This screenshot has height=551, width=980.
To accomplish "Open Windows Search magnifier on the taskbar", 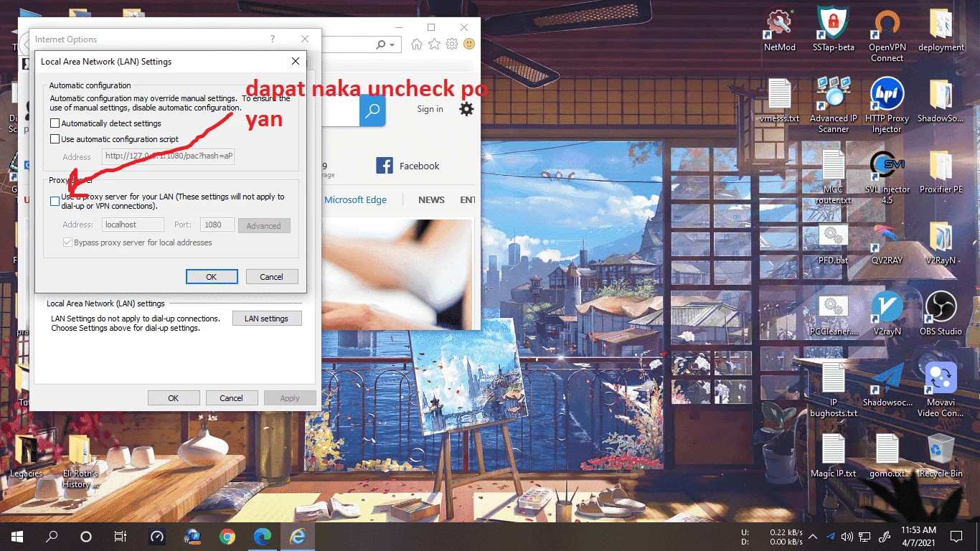I will click(52, 536).
